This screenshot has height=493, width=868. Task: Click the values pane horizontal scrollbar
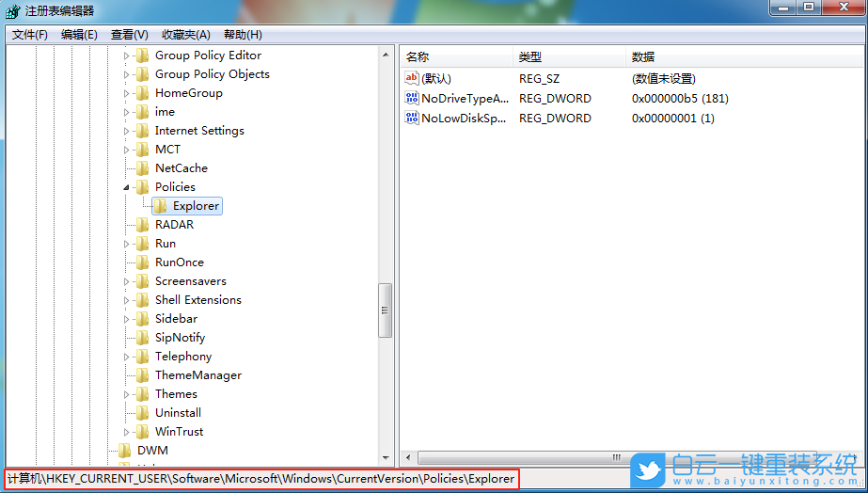(616, 457)
